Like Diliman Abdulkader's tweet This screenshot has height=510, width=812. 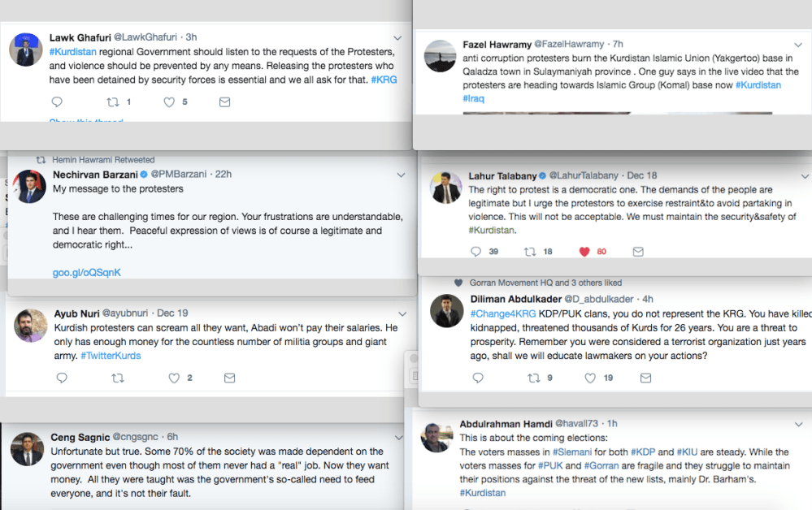(x=591, y=377)
